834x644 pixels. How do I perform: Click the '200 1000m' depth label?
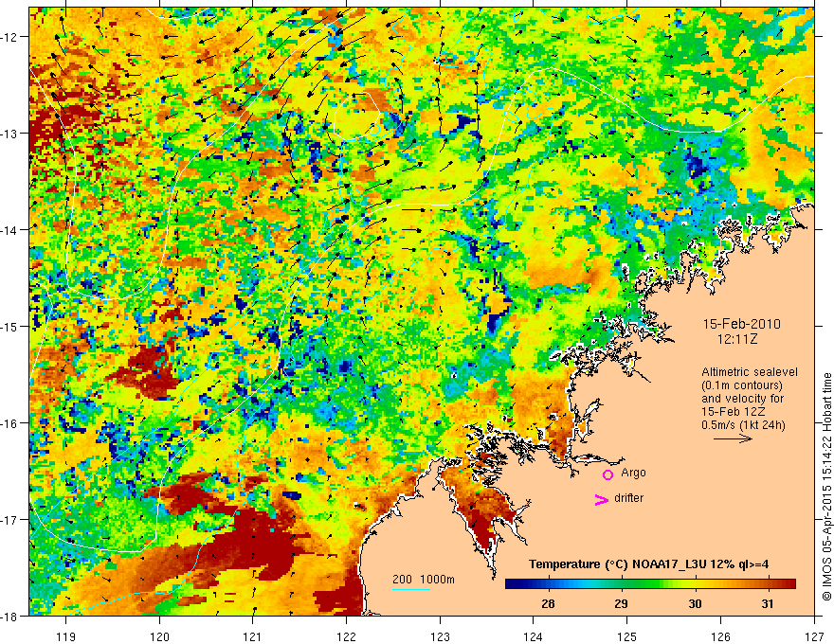(x=424, y=580)
